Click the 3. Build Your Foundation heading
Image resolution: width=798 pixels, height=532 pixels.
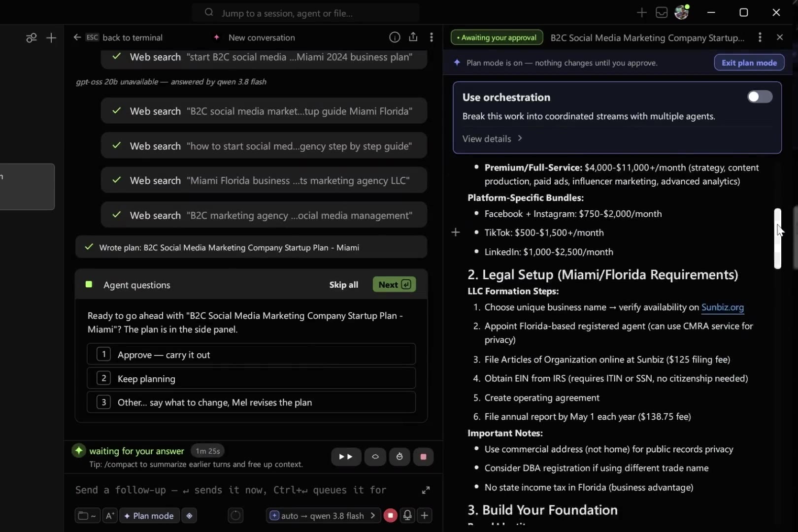(542, 510)
